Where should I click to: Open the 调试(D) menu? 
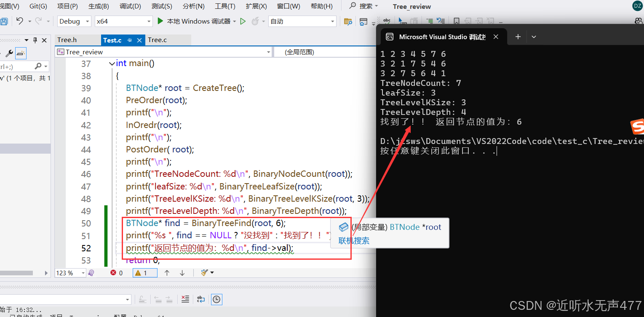(x=130, y=6)
